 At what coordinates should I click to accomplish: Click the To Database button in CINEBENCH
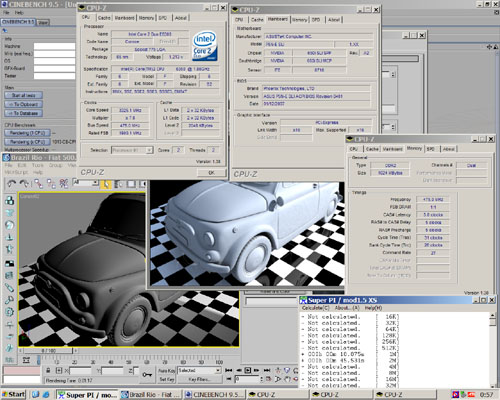[23, 113]
